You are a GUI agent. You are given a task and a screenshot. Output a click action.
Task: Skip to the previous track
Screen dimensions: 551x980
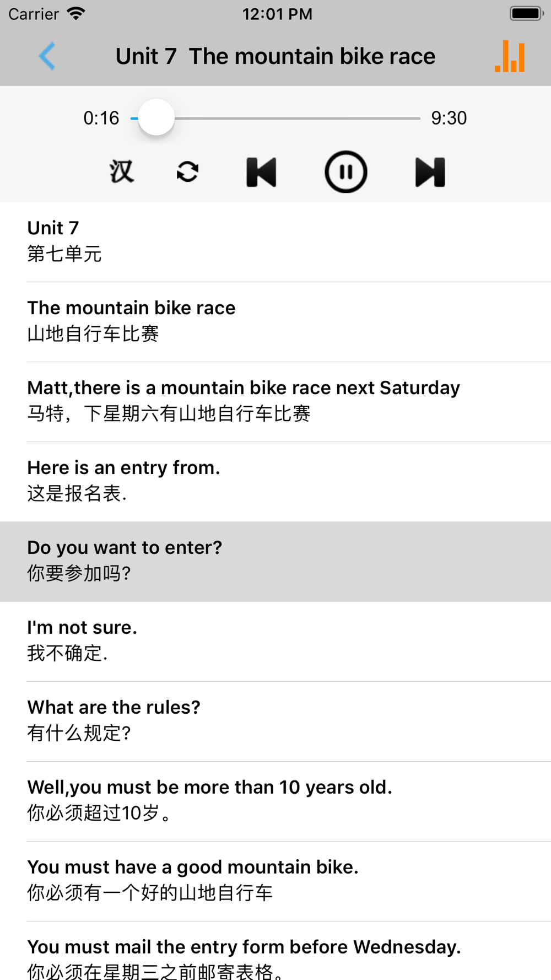point(261,172)
